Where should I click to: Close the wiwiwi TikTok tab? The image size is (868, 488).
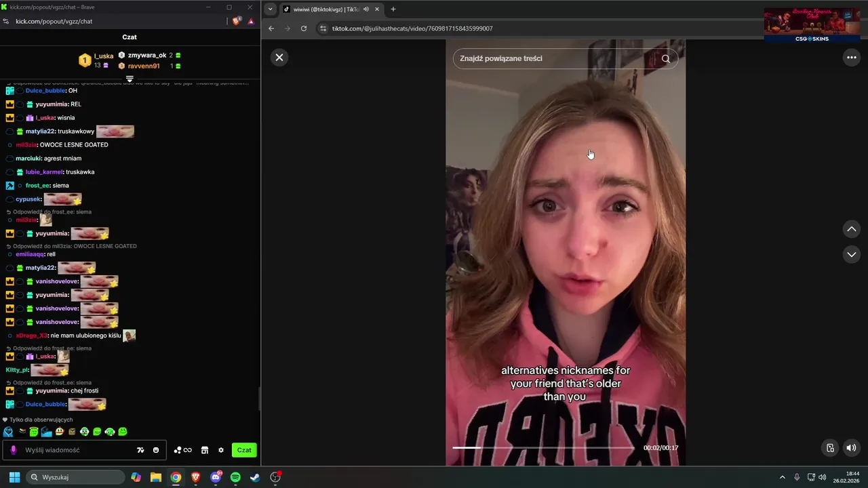[x=376, y=9]
